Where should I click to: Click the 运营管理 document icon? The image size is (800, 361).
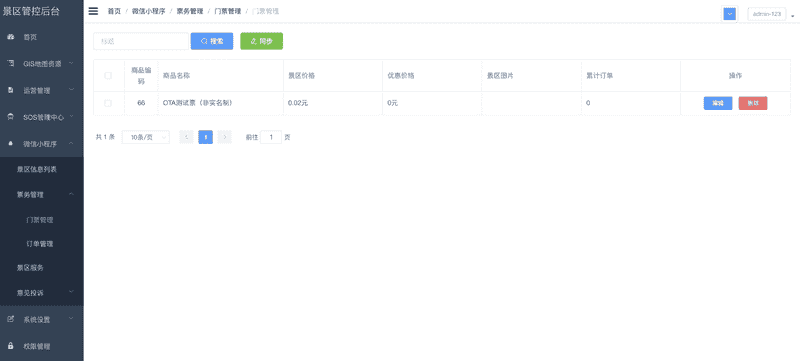click(11, 90)
